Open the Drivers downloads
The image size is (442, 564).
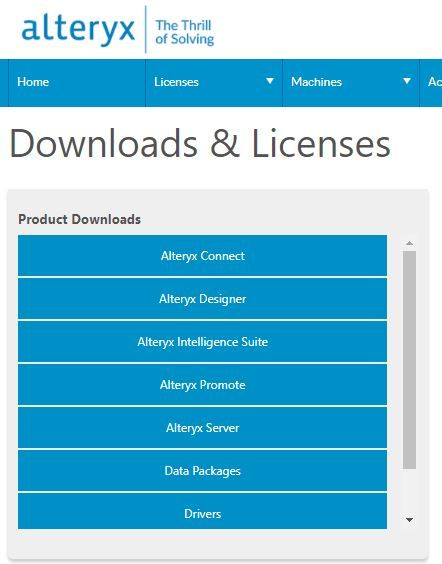[x=202, y=511]
